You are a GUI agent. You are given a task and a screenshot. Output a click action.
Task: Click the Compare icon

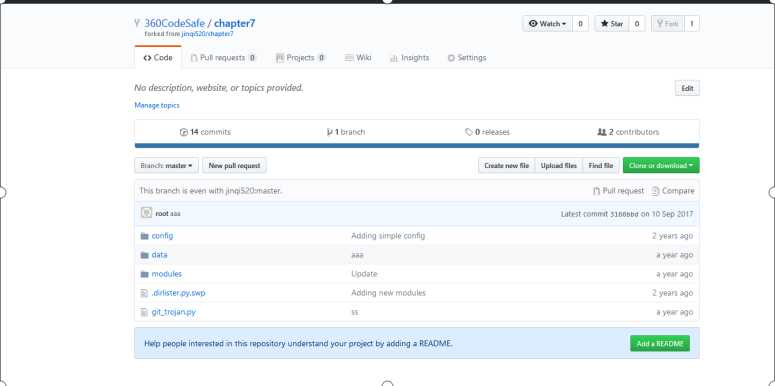[655, 191]
